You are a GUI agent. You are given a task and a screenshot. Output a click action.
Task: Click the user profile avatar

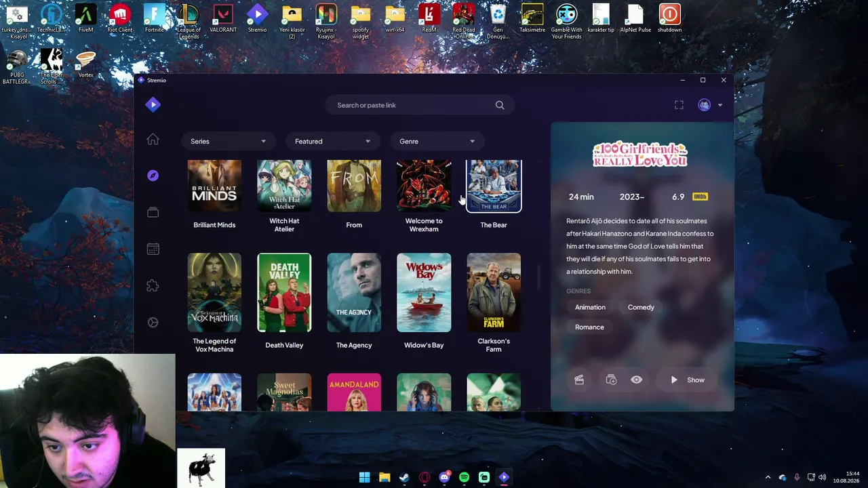click(704, 105)
